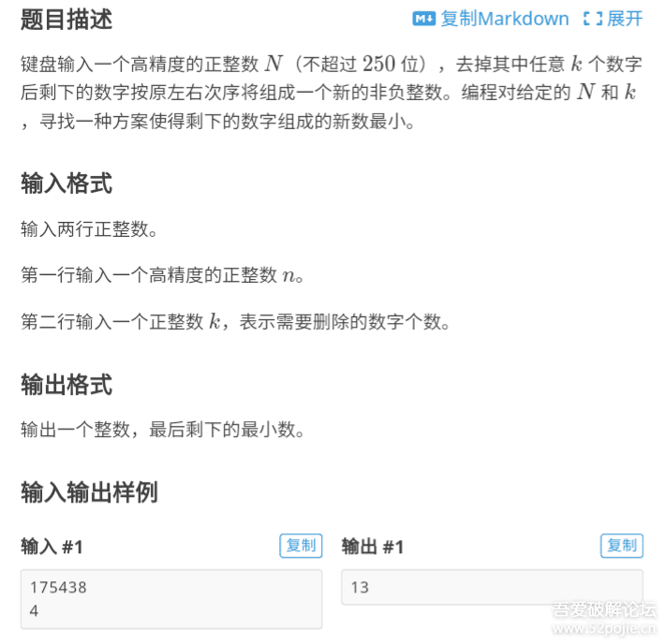
Task: Click the 250 number in the description
Action: [378, 64]
